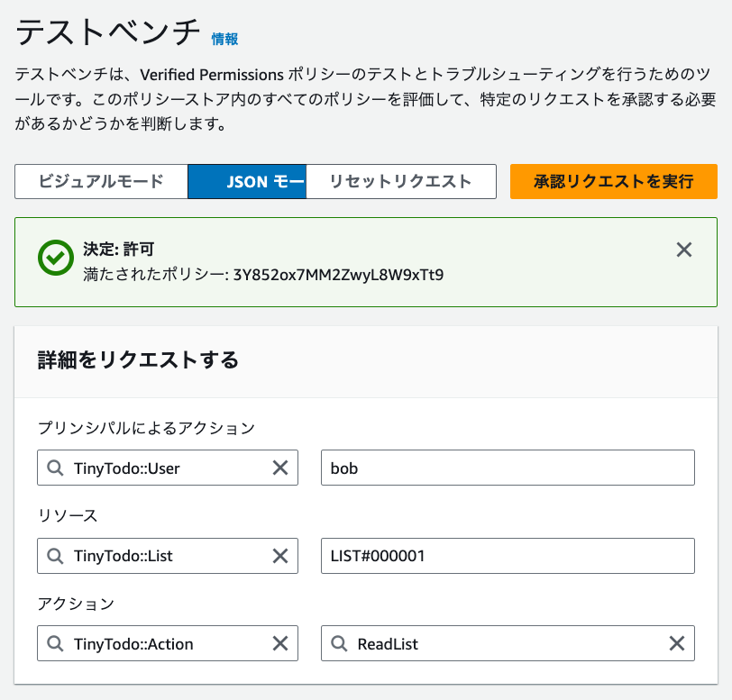The image size is (732, 700).
Task: Click the リセットリクエスト button
Action: (x=401, y=181)
